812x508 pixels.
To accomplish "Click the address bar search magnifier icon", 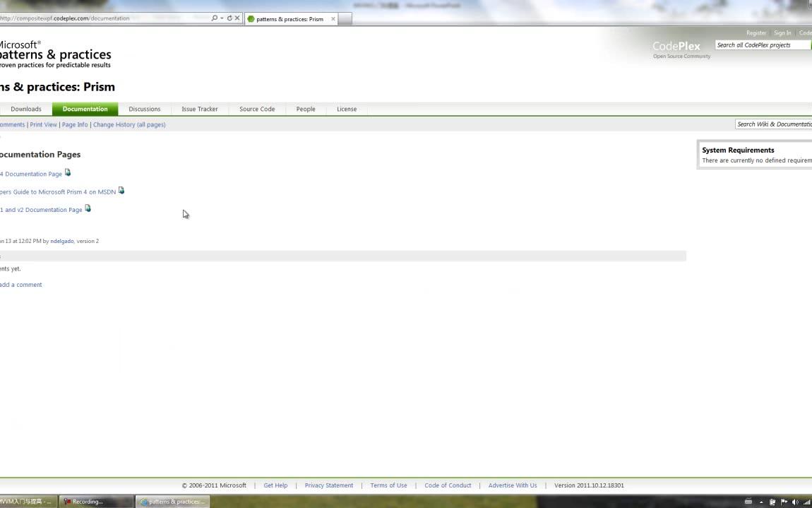I will tap(215, 18).
